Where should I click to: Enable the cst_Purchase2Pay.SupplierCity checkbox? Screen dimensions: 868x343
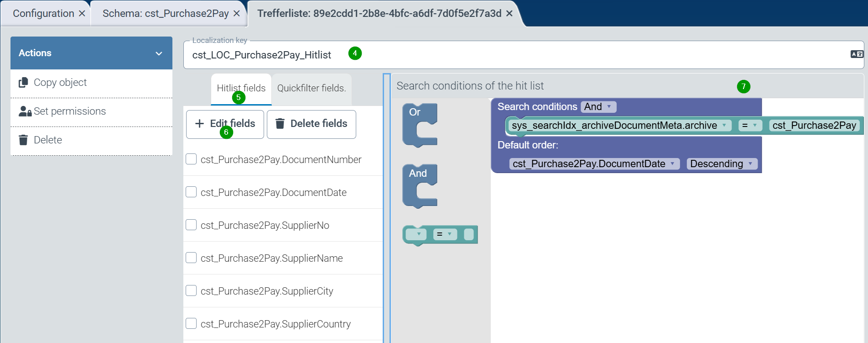pos(192,290)
